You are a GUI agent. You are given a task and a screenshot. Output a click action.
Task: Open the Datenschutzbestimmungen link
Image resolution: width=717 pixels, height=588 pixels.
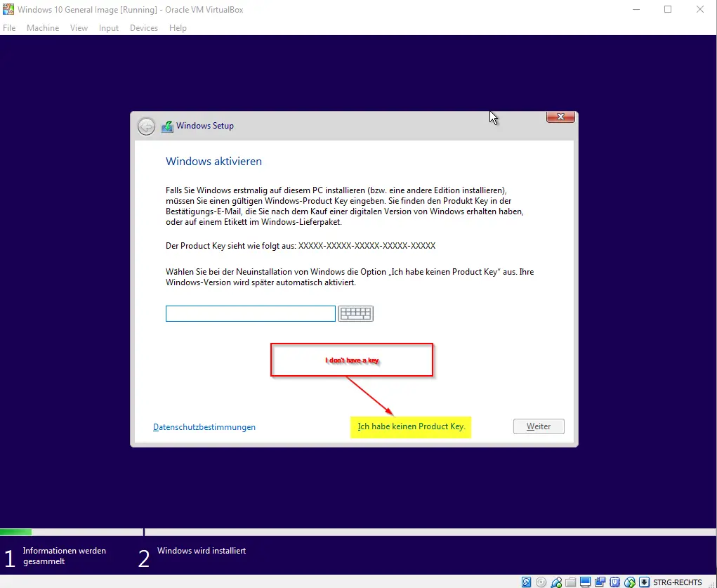(x=204, y=427)
